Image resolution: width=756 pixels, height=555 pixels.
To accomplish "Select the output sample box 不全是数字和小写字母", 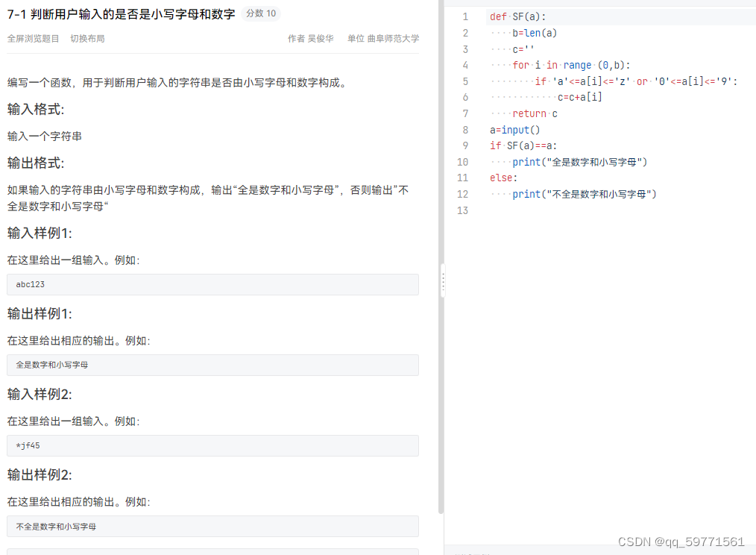I will tap(212, 526).
